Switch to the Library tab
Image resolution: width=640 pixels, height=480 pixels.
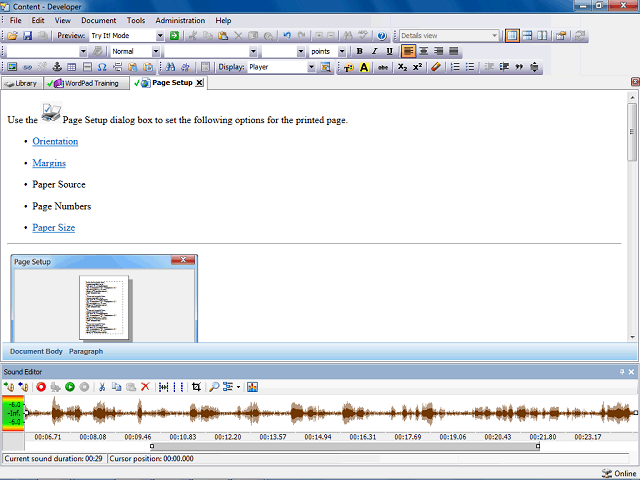pos(22,83)
